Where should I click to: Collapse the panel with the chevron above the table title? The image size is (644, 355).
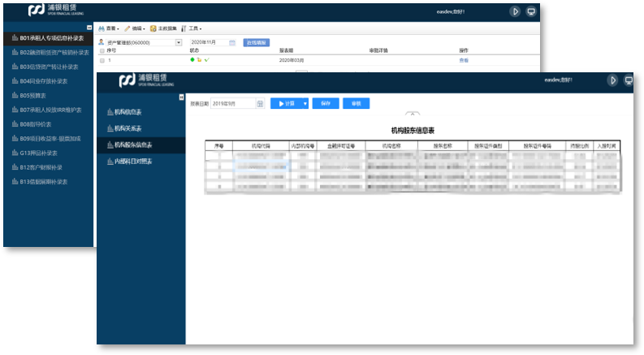pyautogui.click(x=413, y=114)
